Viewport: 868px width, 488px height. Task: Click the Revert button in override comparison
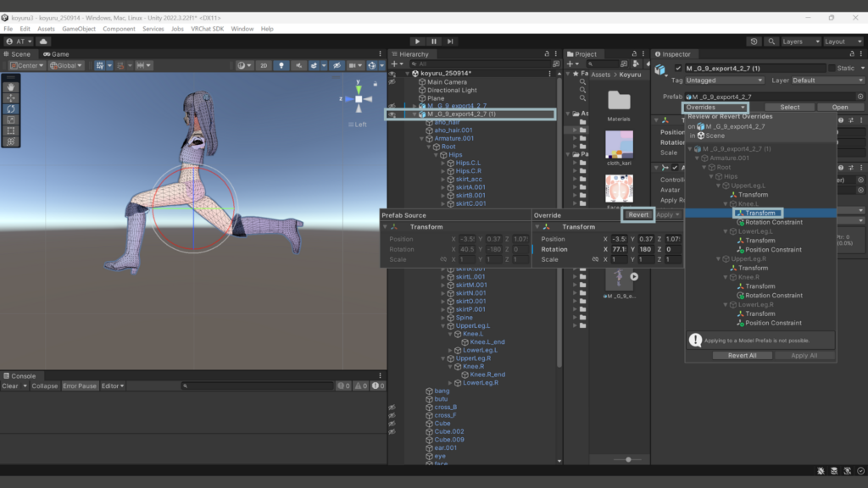coord(638,214)
